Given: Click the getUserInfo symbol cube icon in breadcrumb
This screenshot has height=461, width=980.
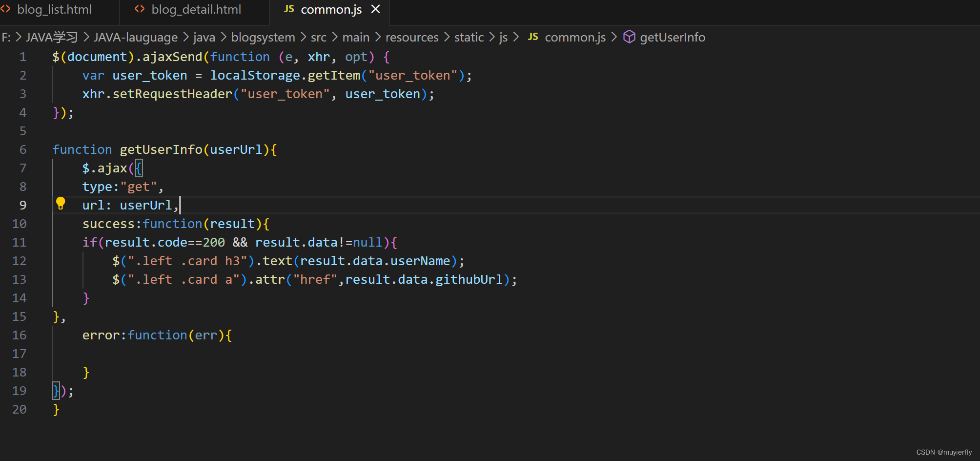Looking at the screenshot, I should [629, 37].
